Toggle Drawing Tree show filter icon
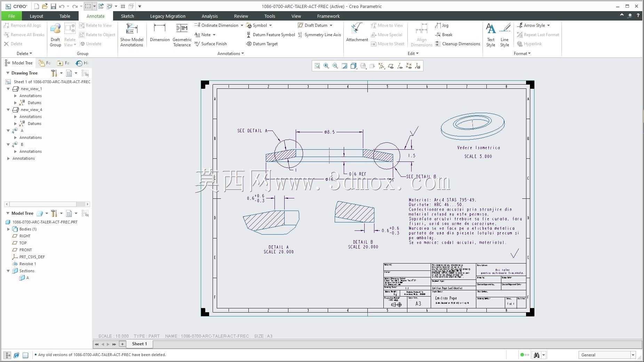Screen dimensions: 644x362 pyautogui.click(x=85, y=73)
